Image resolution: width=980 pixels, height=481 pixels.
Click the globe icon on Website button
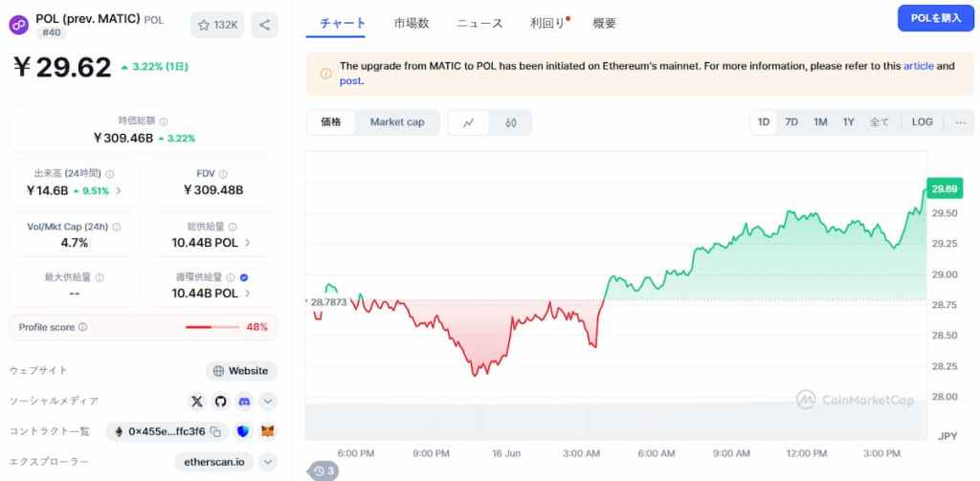click(219, 371)
